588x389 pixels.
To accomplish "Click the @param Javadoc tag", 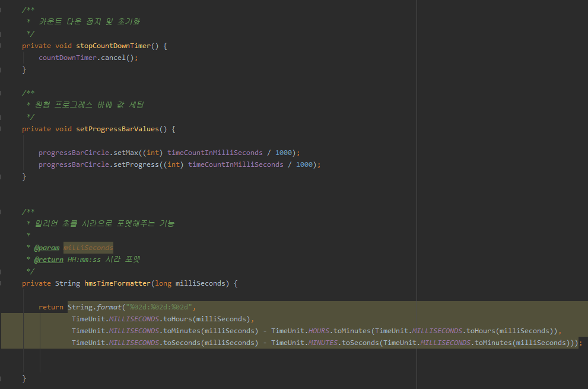I will tap(47, 248).
